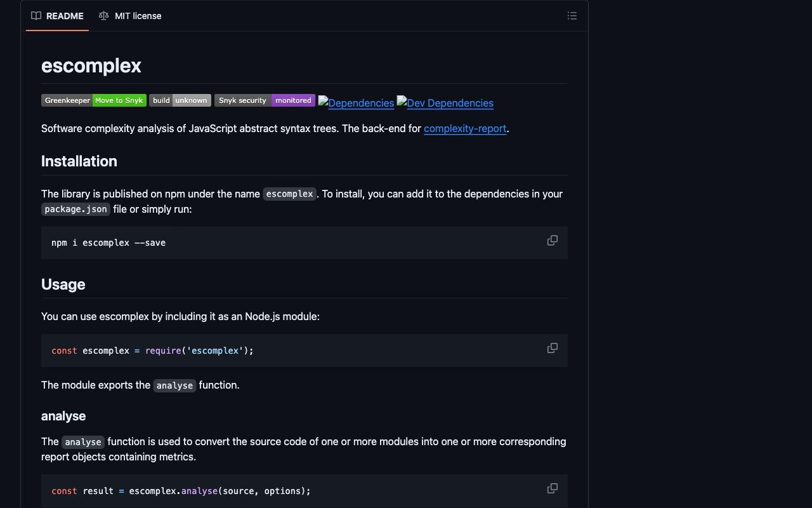Open the outline table of contents icon

pos(572,16)
